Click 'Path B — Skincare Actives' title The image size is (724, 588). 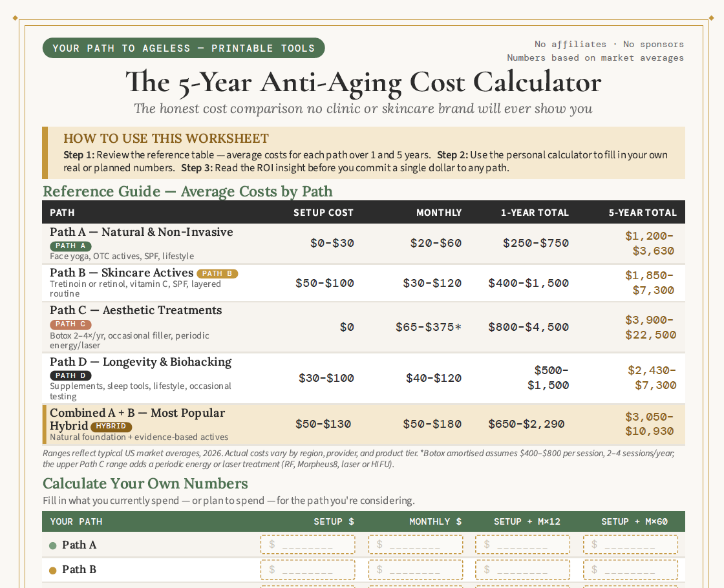pos(122,273)
